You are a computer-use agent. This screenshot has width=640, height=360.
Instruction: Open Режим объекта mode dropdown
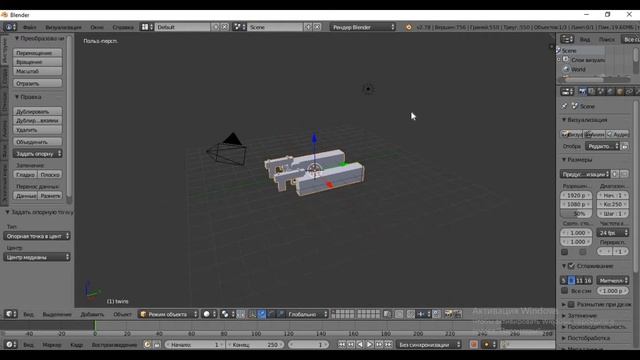pos(169,314)
